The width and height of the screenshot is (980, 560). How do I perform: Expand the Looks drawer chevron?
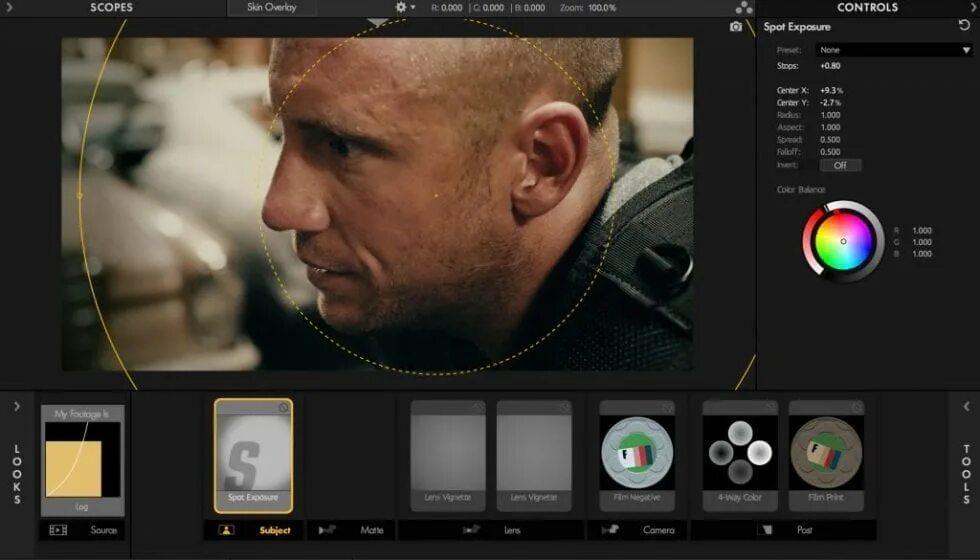pyautogui.click(x=17, y=406)
